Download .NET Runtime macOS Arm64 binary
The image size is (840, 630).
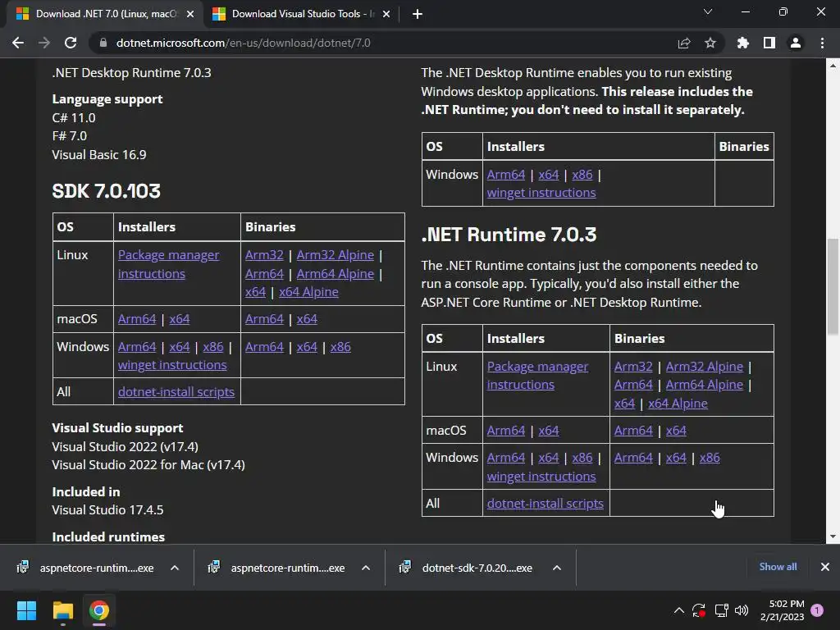[634, 431]
